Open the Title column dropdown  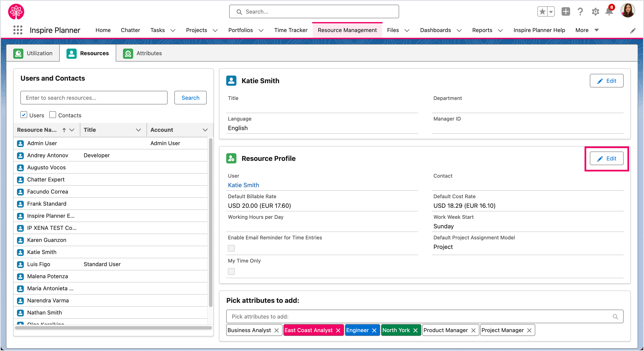[138, 130]
